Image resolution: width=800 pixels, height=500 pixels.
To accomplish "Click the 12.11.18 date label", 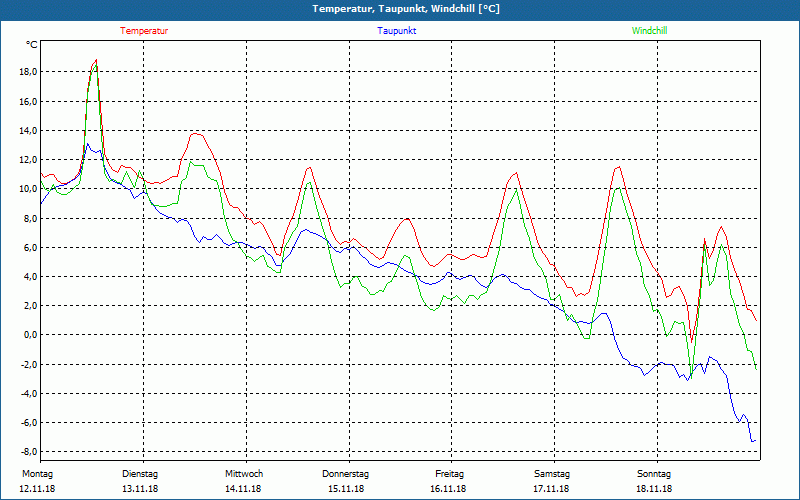I will click(x=37, y=489).
